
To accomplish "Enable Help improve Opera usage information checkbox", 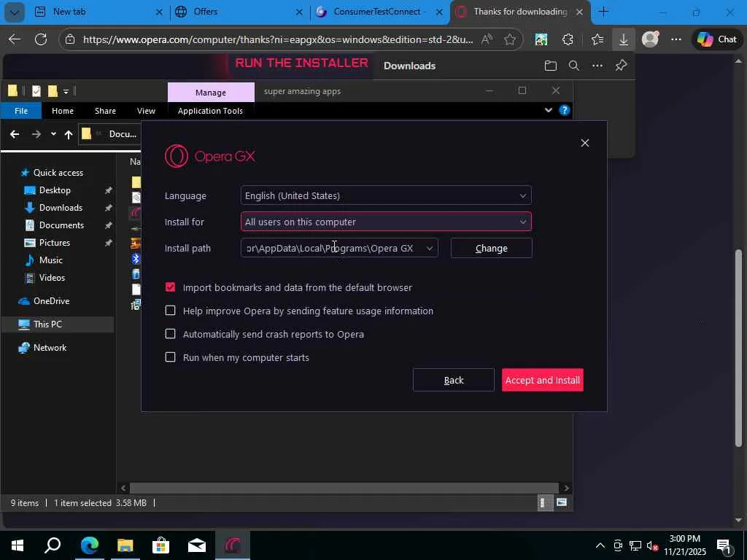I will click(x=170, y=311).
